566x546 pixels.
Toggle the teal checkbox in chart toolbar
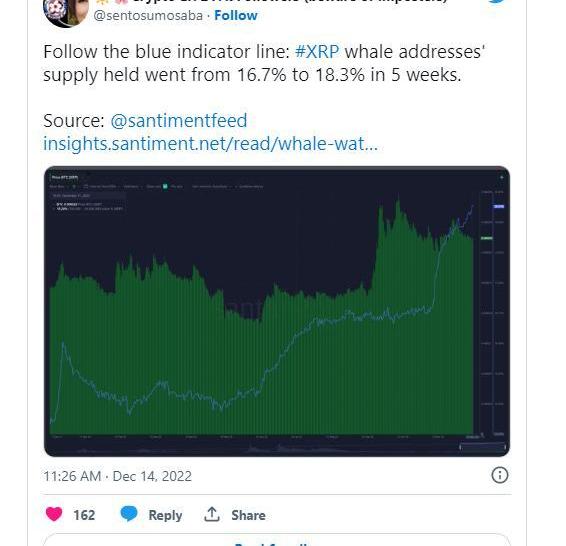[x=165, y=186]
